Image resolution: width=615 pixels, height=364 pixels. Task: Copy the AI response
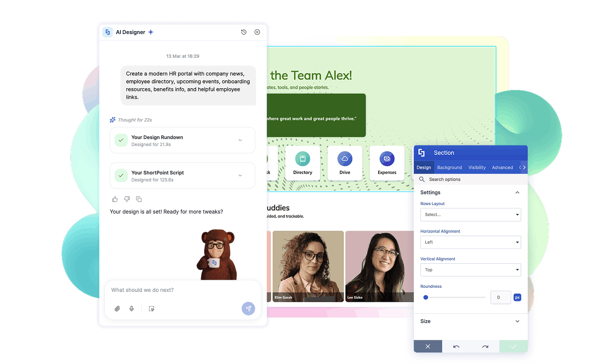pyautogui.click(x=139, y=199)
